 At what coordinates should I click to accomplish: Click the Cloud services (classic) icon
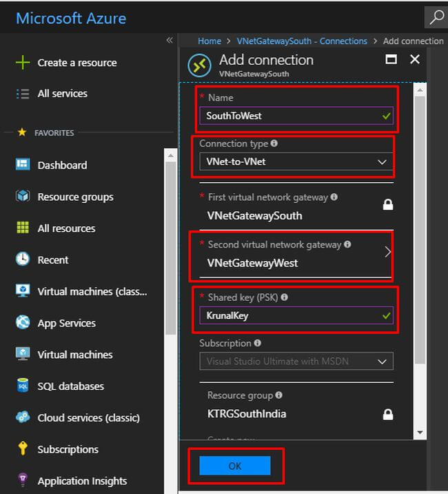[x=23, y=417]
